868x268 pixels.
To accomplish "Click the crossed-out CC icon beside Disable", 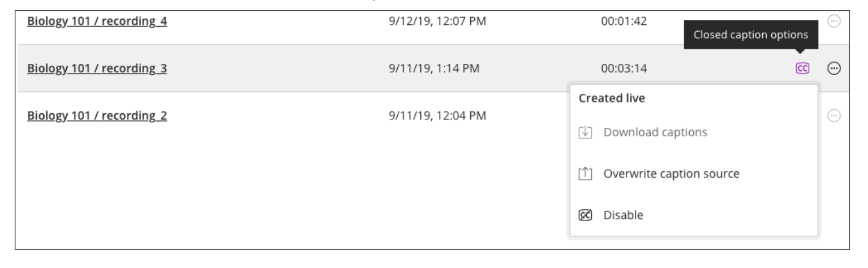I will tap(585, 215).
